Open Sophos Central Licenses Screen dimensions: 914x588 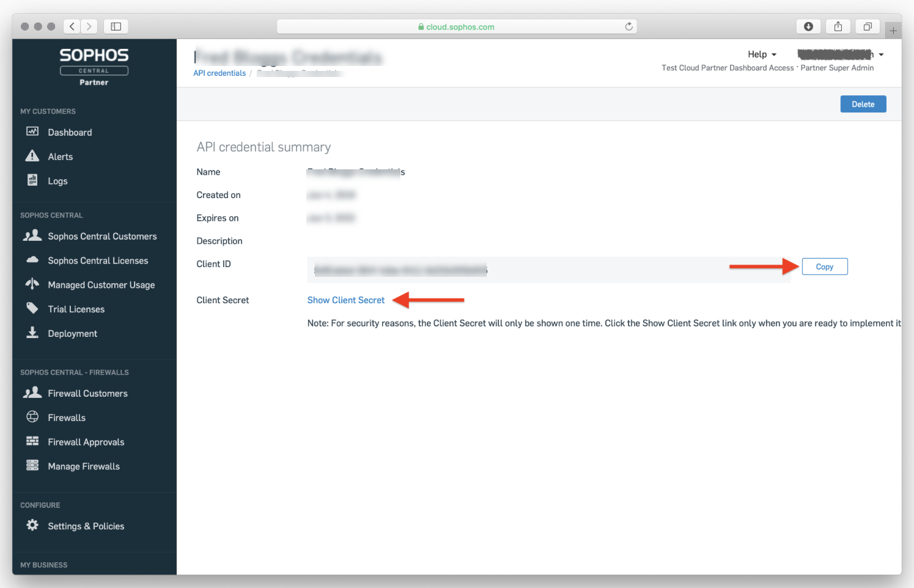98,261
